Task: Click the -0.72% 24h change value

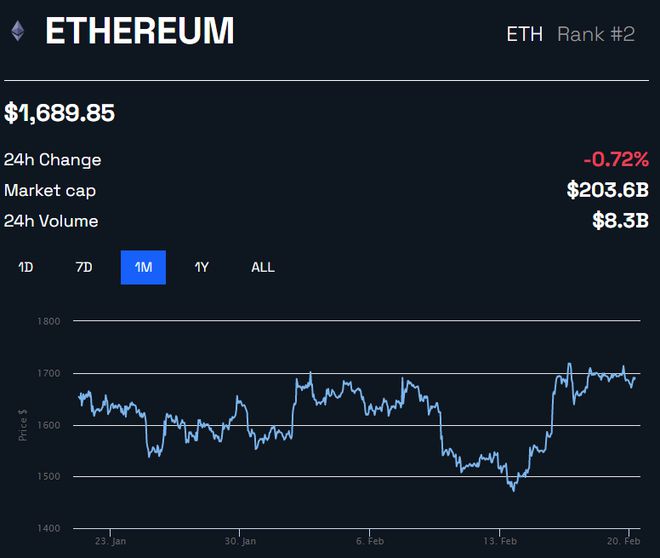Action: pos(616,159)
